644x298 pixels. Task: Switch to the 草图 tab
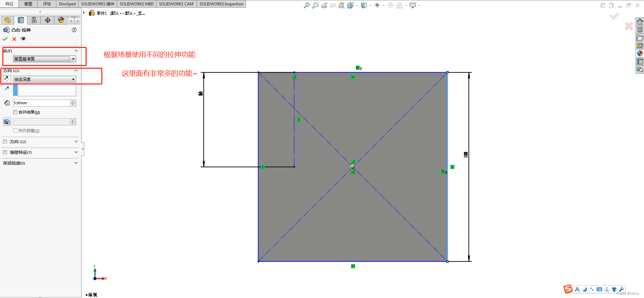click(28, 4)
